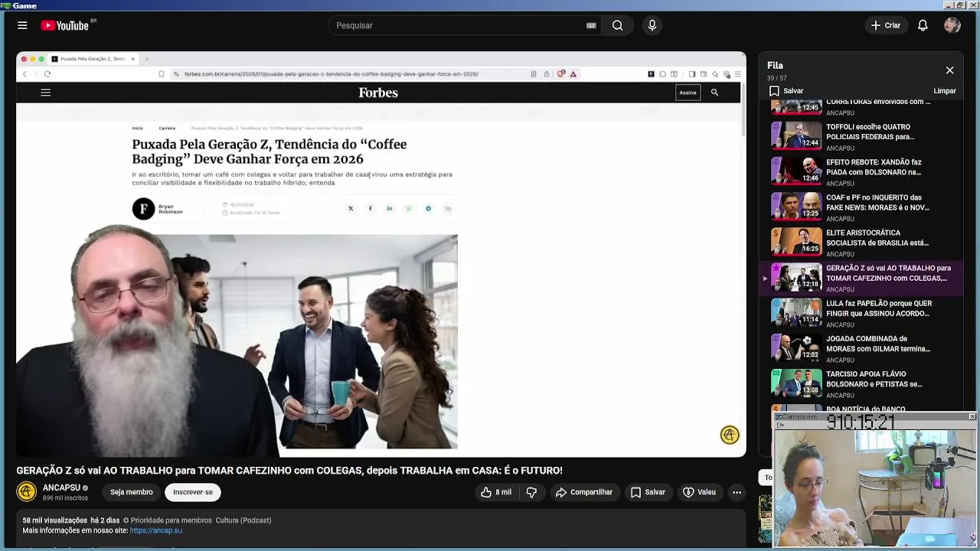Viewport: 980px width, 551px height.
Task: Click the Forbes search icon in video
Action: point(714,93)
